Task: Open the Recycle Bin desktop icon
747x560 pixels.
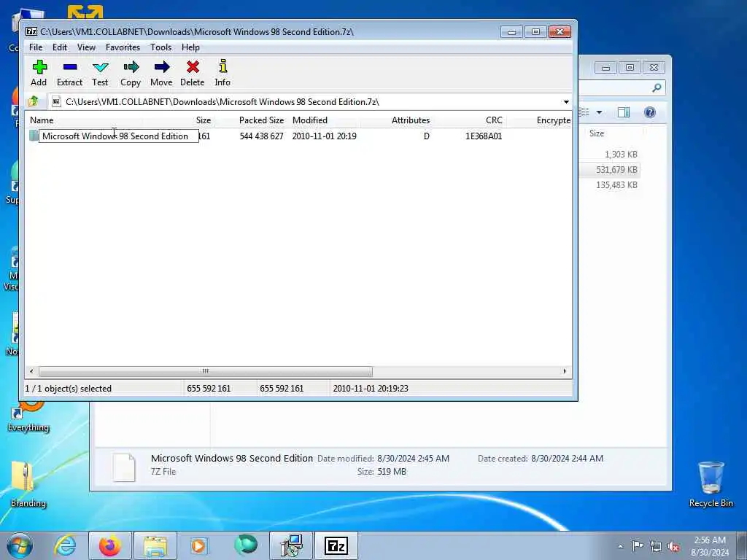Action: [x=711, y=483]
